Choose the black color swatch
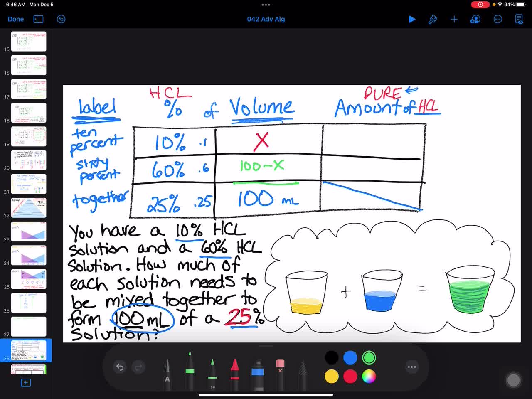 (x=332, y=357)
